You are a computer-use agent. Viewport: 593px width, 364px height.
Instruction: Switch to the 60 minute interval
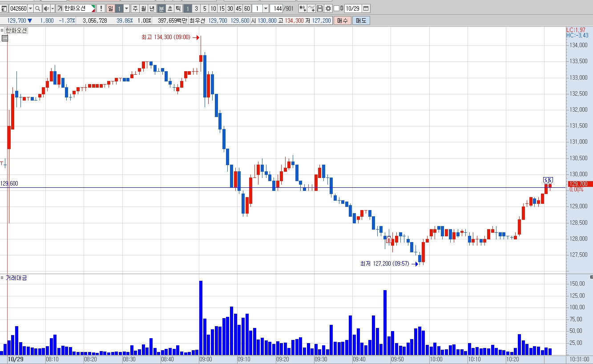pos(247,8)
